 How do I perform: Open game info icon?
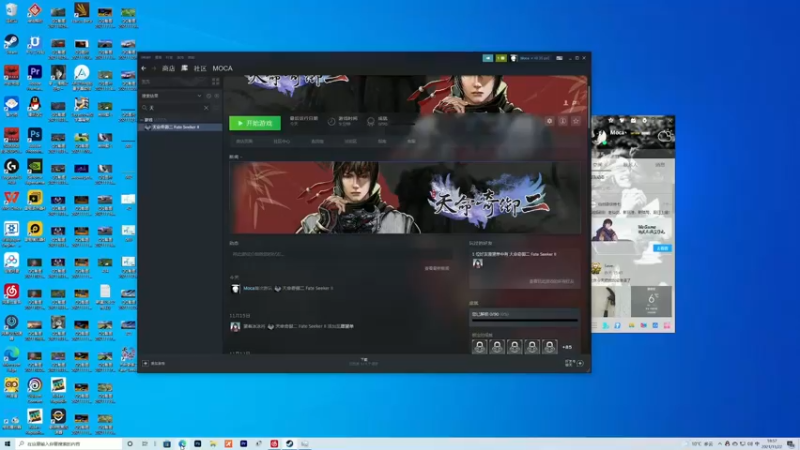click(x=562, y=121)
